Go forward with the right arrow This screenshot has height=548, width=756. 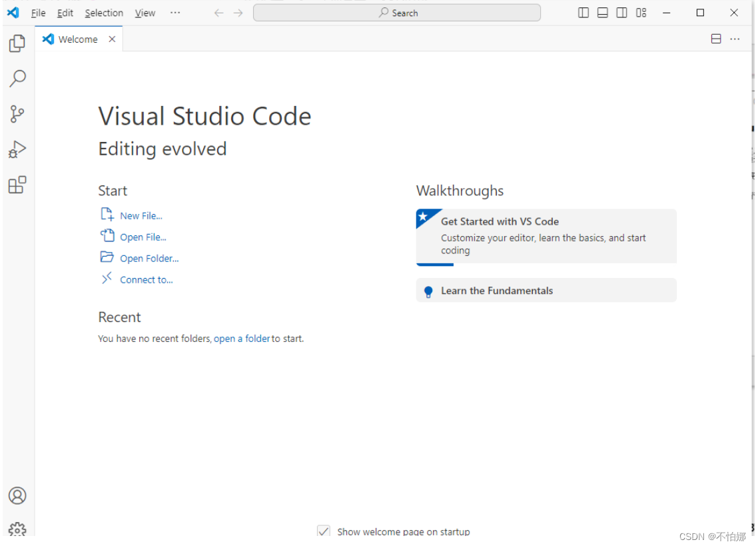tap(238, 13)
